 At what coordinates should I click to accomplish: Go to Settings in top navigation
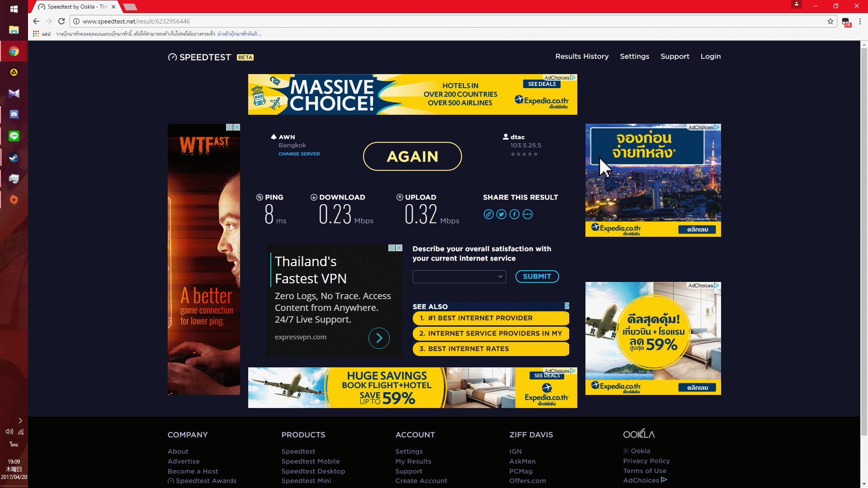[x=634, y=56]
